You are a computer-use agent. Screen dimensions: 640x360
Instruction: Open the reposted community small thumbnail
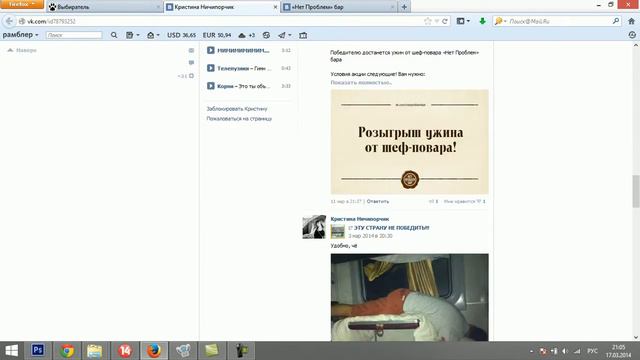click(338, 231)
